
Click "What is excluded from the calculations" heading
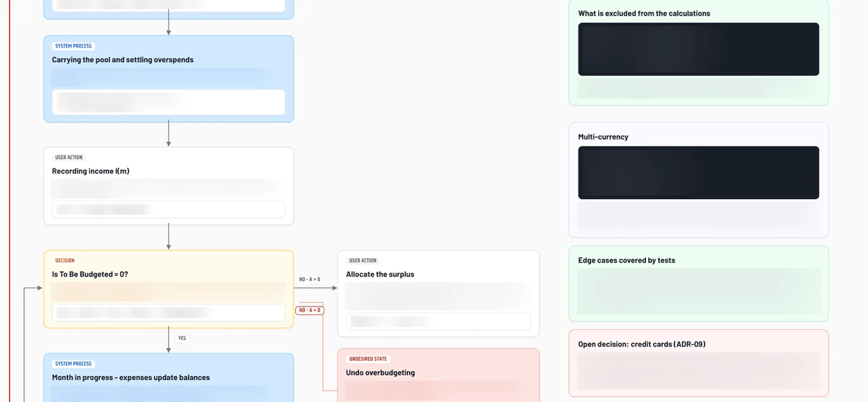644,14
